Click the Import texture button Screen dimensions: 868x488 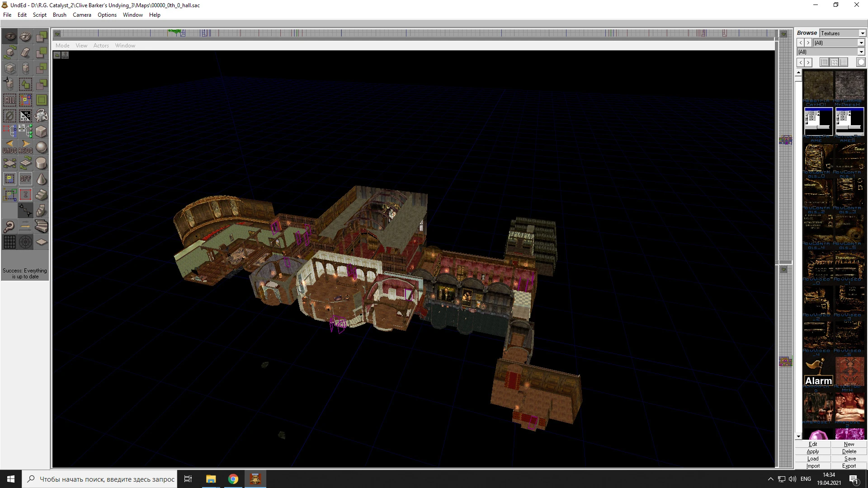tap(812, 466)
